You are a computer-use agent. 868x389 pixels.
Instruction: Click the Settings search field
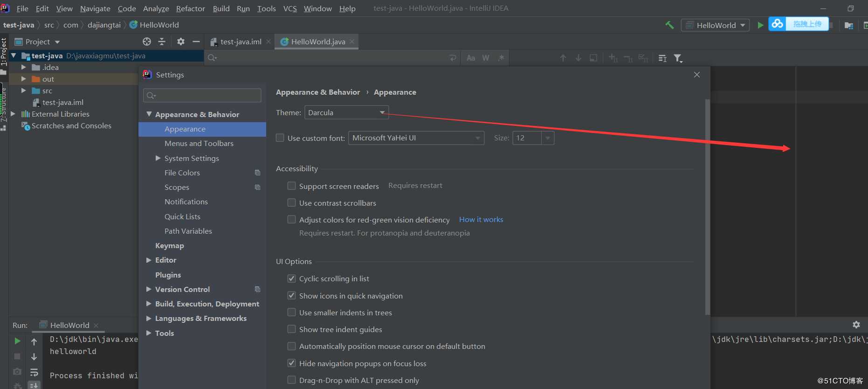pos(202,96)
